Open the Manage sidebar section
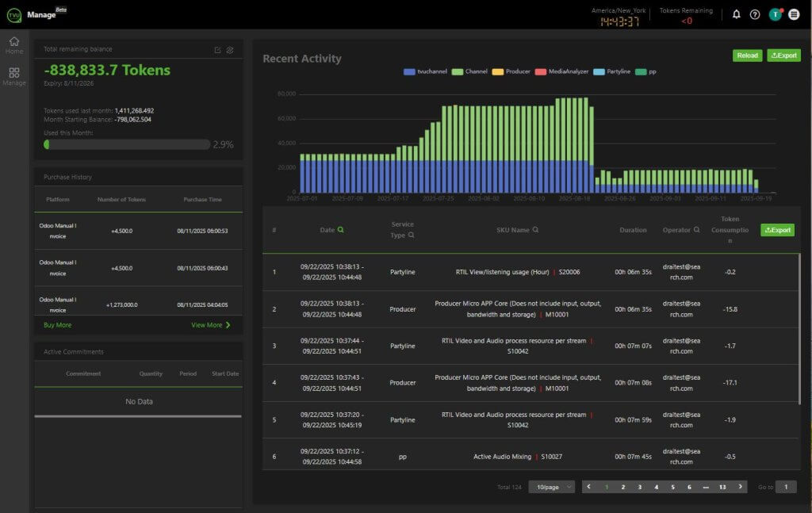812x513 pixels. [x=14, y=76]
